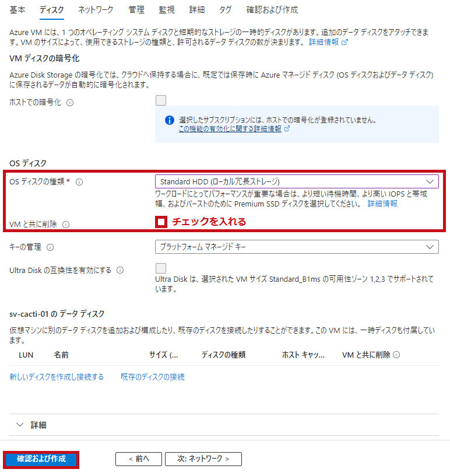Open the OS ディスクの種類 dropdown
450x476 pixels.
point(297,181)
